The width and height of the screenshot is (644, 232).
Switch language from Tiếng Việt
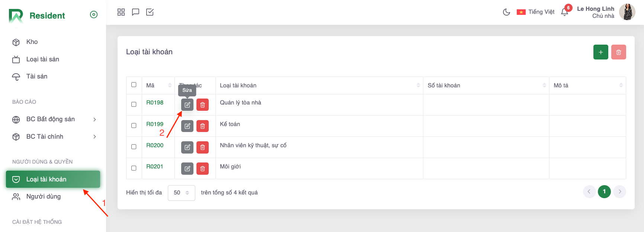[536, 12]
